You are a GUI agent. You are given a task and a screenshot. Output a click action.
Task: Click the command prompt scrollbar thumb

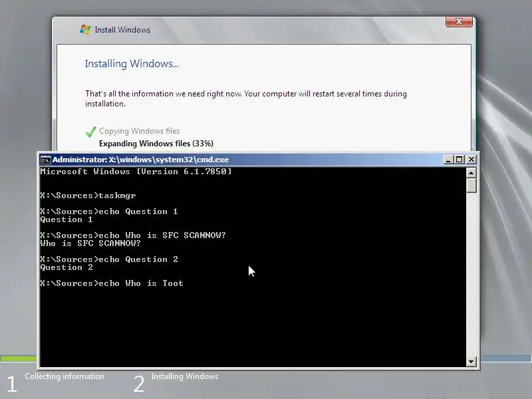click(471, 186)
